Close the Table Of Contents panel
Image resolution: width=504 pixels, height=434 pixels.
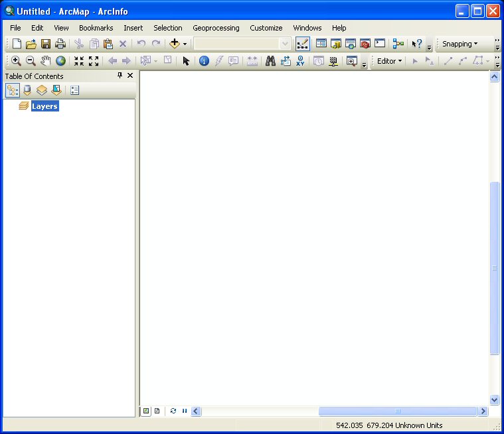[x=130, y=76]
